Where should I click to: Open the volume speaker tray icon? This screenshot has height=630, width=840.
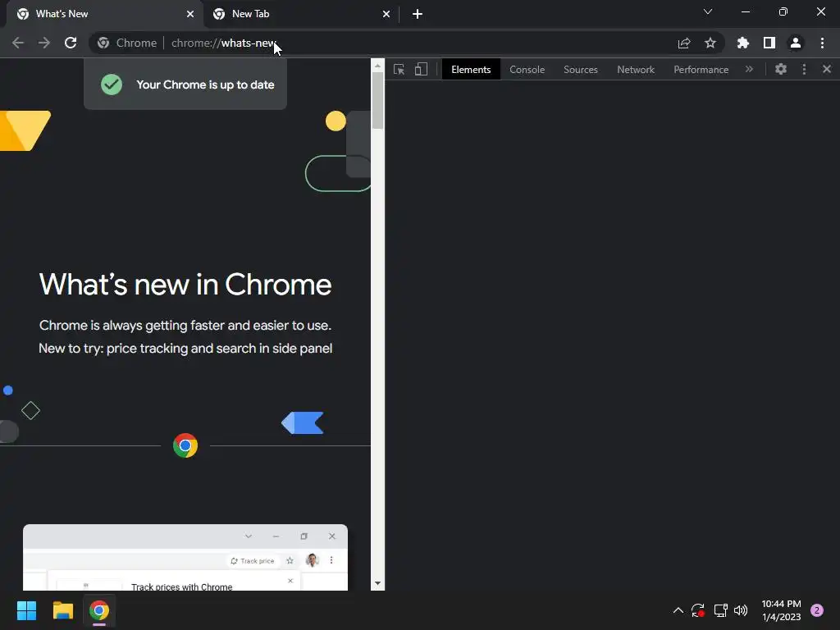(x=741, y=610)
